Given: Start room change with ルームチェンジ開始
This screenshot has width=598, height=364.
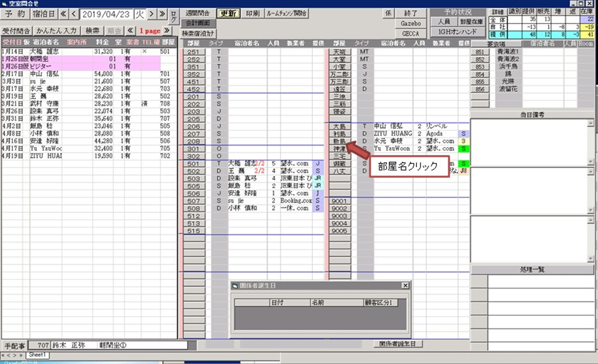Looking at the screenshot, I should point(286,13).
